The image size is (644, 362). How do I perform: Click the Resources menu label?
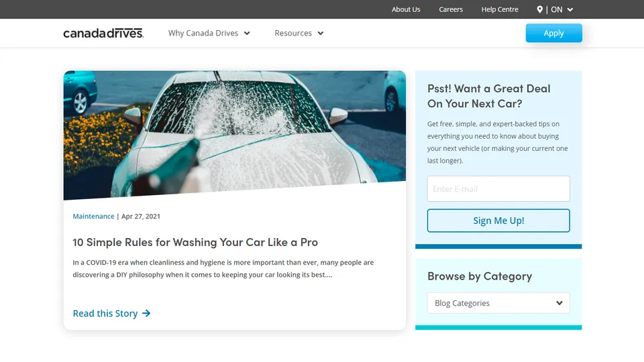293,33
